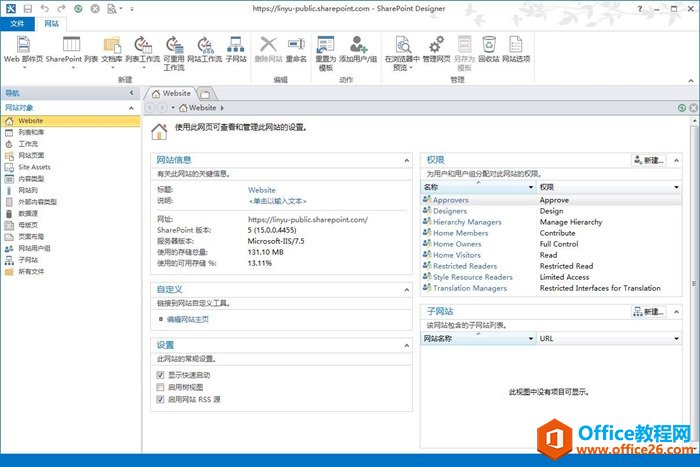This screenshot has width=700, height=467.
Task: Open the URL column dropdown in 子网站
Action: click(x=676, y=339)
